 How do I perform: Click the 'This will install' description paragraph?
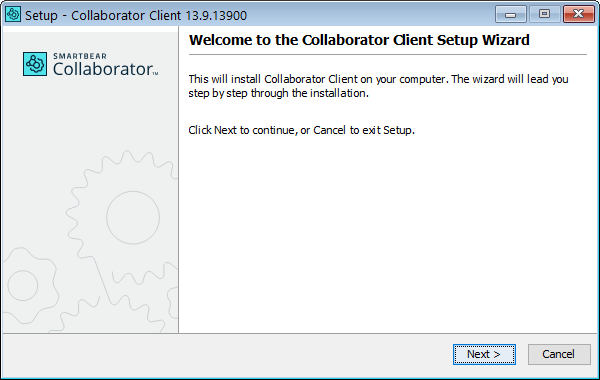coord(378,86)
